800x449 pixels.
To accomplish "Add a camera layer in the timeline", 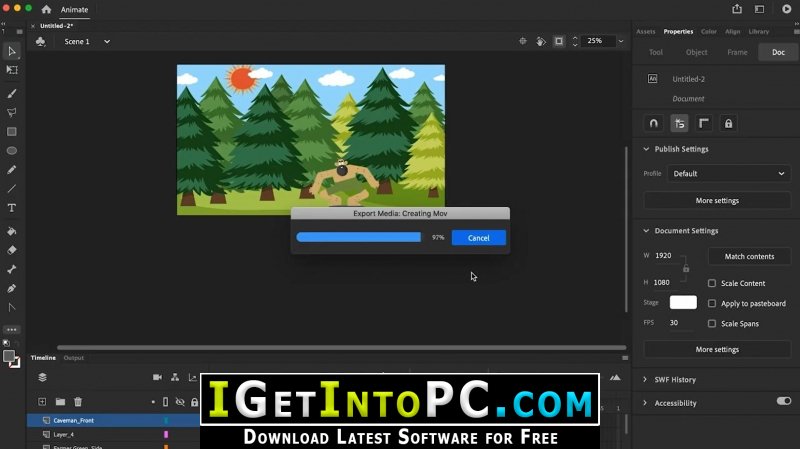I will (x=157, y=377).
